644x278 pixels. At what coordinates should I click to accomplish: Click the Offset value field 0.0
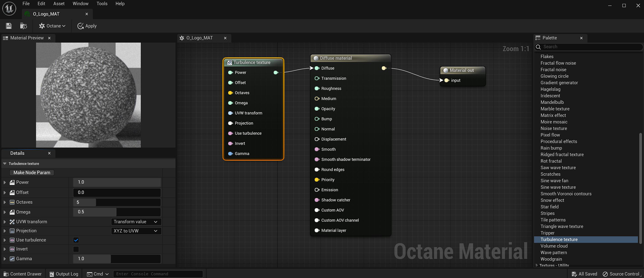117,193
